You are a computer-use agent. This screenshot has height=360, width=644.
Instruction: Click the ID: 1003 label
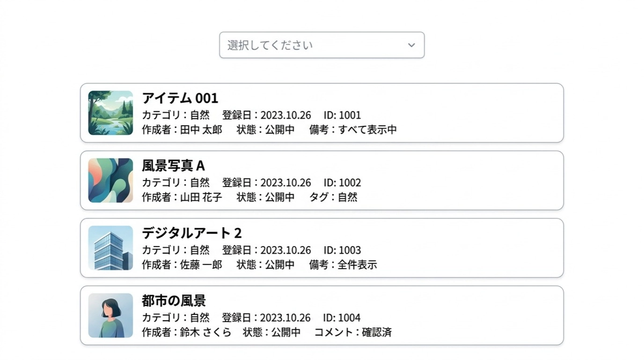click(x=342, y=250)
